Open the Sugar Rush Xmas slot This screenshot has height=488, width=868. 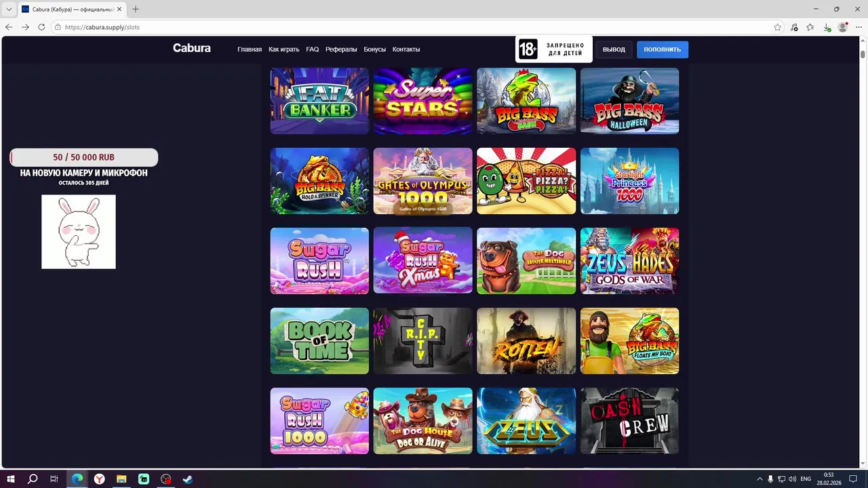(x=422, y=261)
